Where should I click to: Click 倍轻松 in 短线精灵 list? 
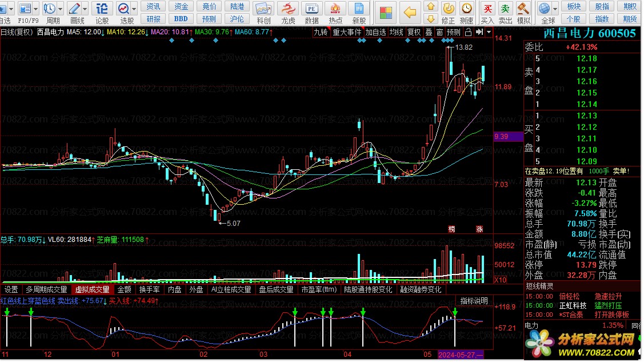click(569, 297)
